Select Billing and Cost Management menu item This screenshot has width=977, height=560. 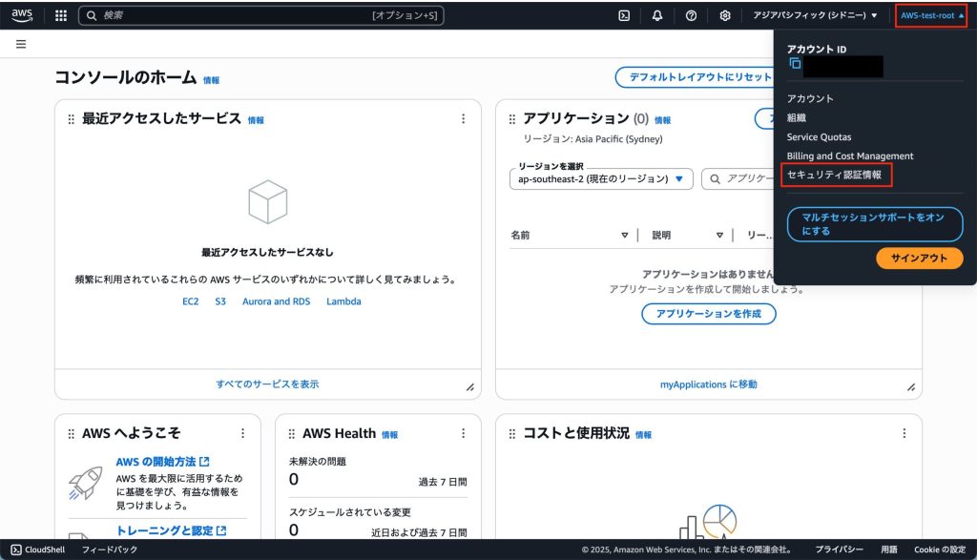(850, 156)
